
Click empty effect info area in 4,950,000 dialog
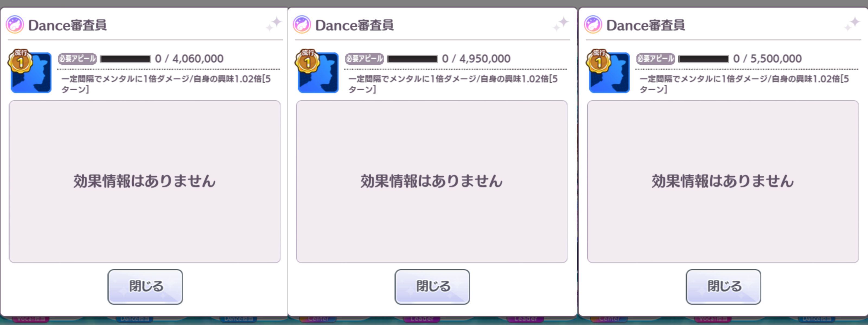pos(432,182)
